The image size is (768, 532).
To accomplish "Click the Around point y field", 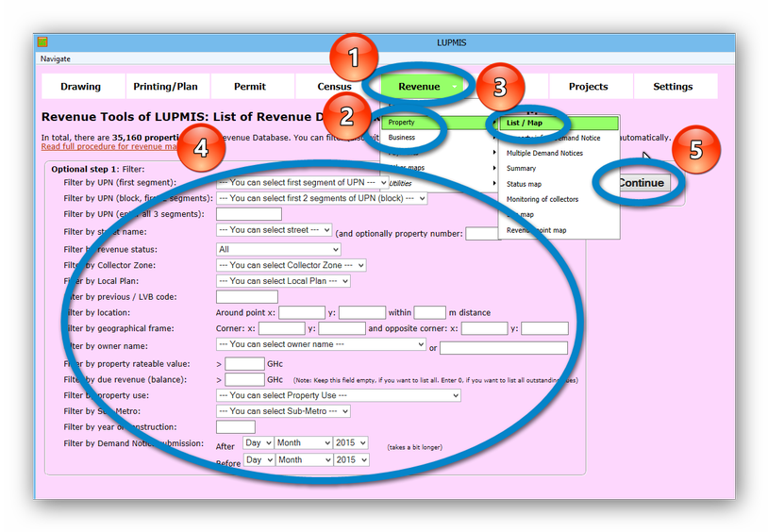I will pyautogui.click(x=362, y=312).
